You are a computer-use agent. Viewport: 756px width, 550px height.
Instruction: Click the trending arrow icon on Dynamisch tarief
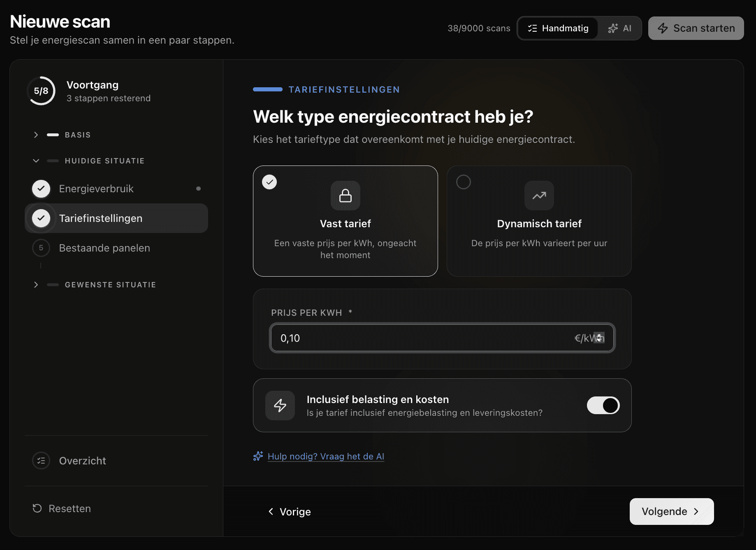tap(539, 196)
